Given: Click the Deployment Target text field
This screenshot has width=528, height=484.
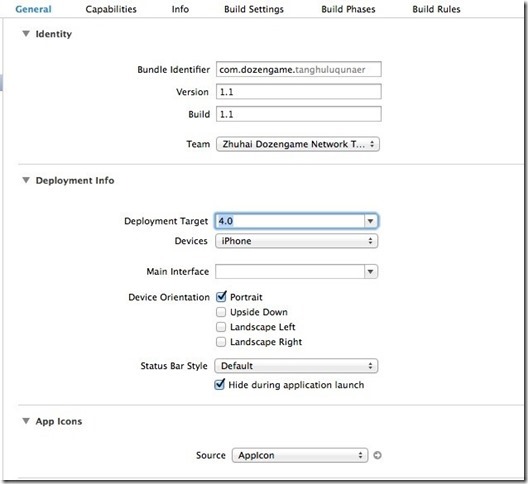Looking at the screenshot, I should (x=290, y=221).
